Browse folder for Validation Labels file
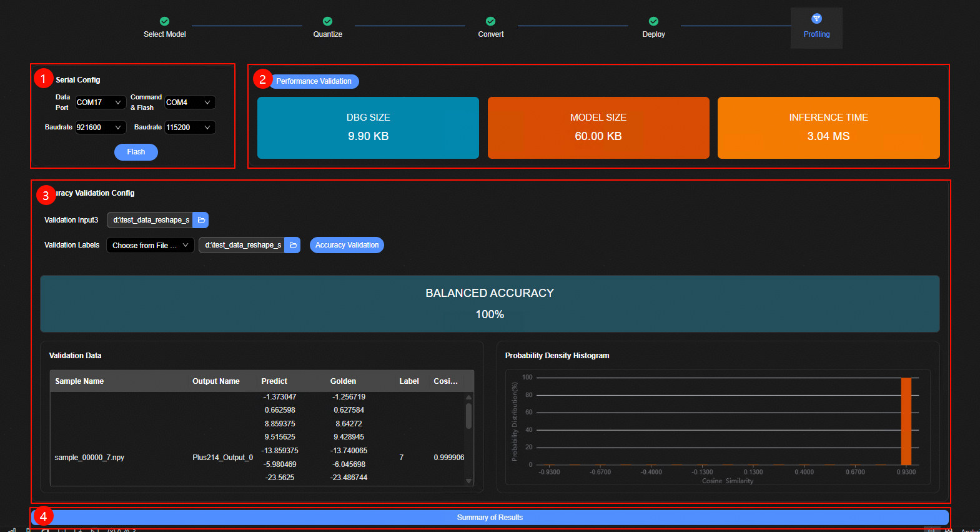Viewport: 980px width, 532px height. coord(293,245)
